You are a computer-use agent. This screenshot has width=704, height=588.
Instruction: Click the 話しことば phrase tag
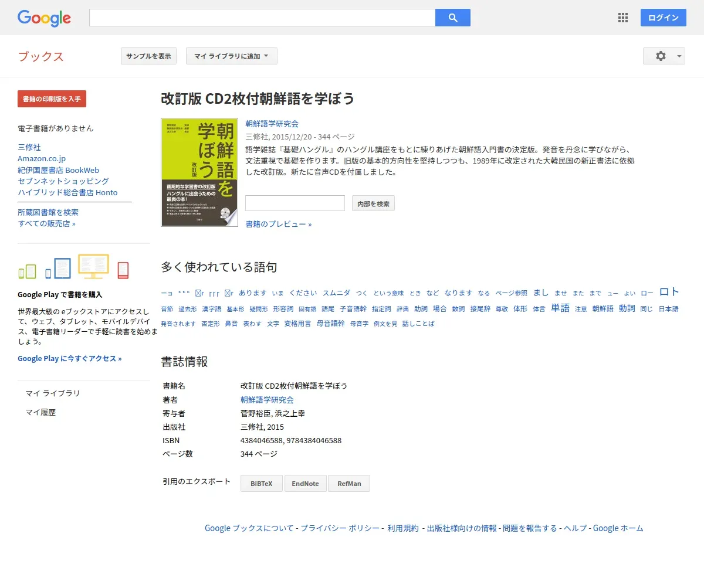click(x=418, y=324)
